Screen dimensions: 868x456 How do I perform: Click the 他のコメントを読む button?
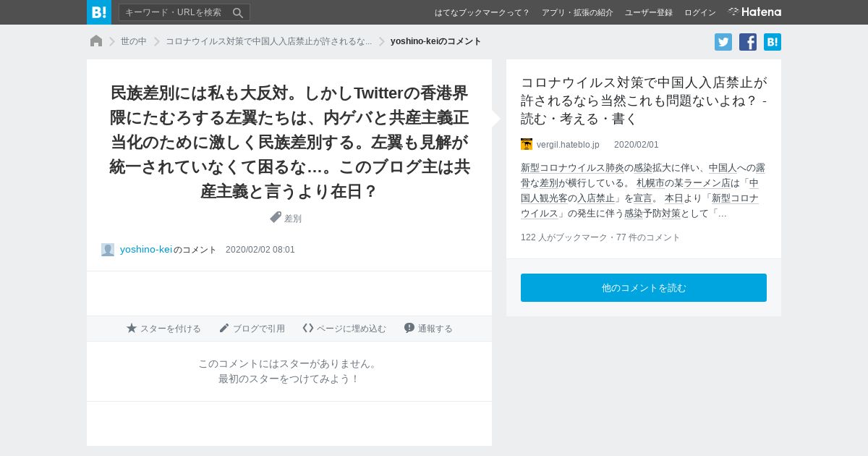[644, 287]
